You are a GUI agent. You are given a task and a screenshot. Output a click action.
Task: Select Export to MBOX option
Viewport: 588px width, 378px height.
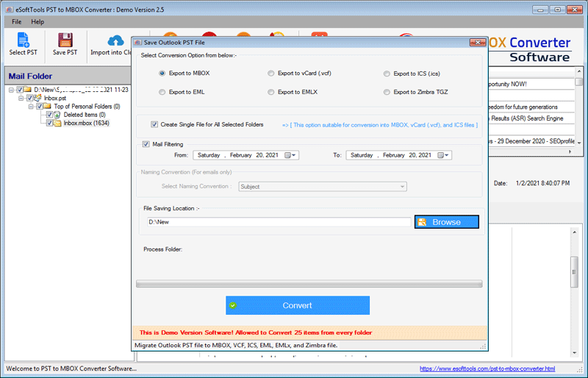tap(162, 74)
